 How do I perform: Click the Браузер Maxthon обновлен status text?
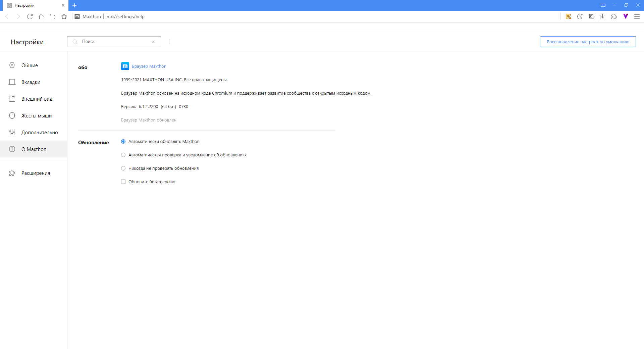pyautogui.click(x=149, y=120)
